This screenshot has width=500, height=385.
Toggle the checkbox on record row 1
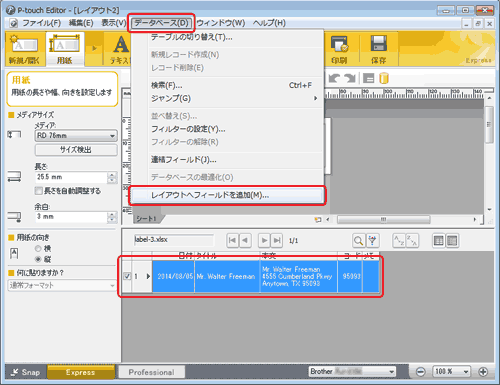pyautogui.click(x=127, y=276)
